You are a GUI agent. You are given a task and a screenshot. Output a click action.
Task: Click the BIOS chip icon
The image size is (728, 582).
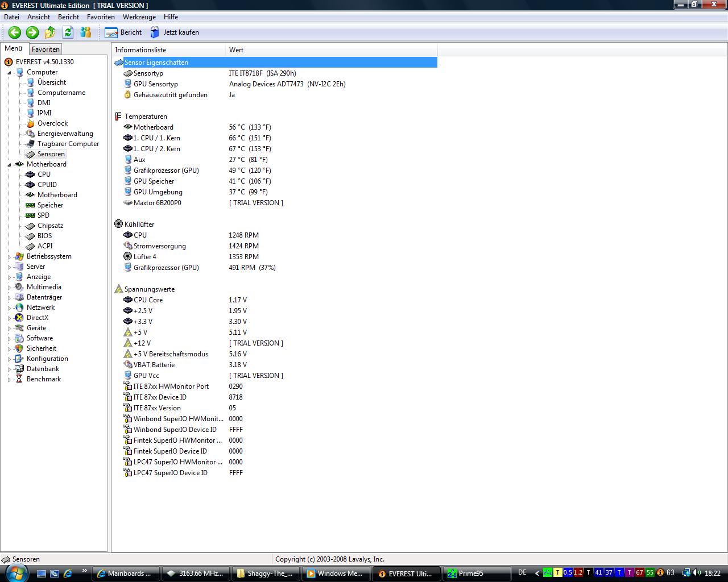(x=30, y=236)
